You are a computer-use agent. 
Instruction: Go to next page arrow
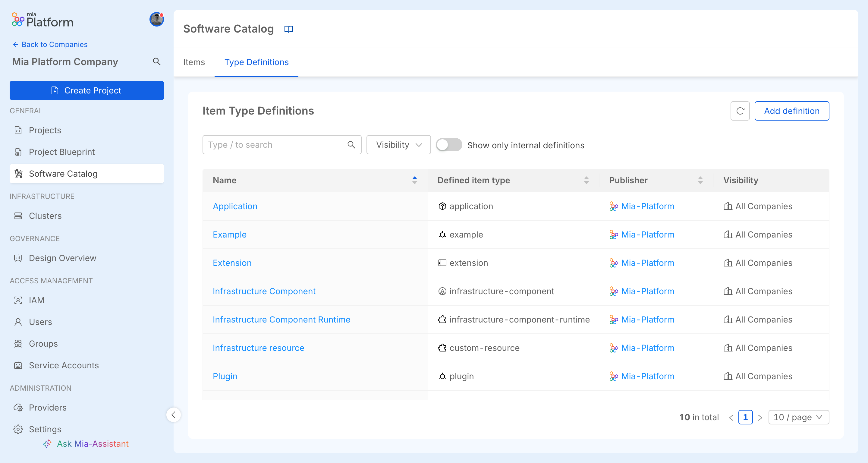pos(760,417)
